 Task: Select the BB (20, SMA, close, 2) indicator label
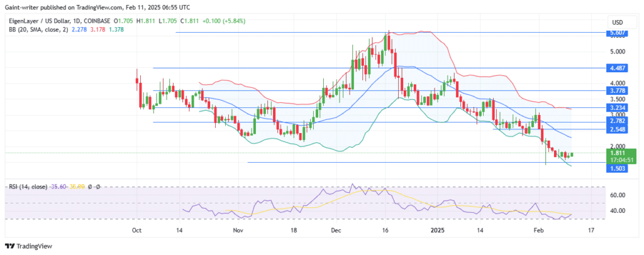(x=38, y=30)
